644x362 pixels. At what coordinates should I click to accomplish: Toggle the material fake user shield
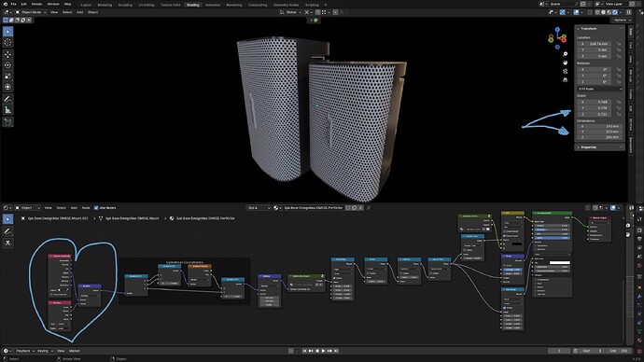(347, 208)
